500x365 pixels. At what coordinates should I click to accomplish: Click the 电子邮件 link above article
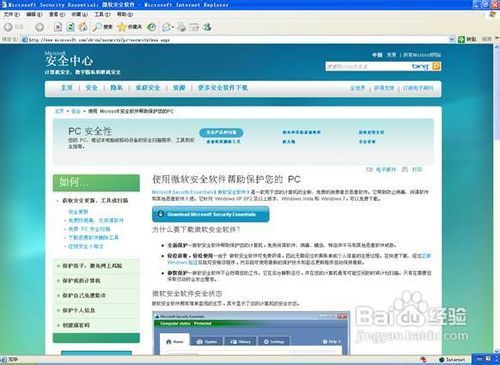coord(386,169)
